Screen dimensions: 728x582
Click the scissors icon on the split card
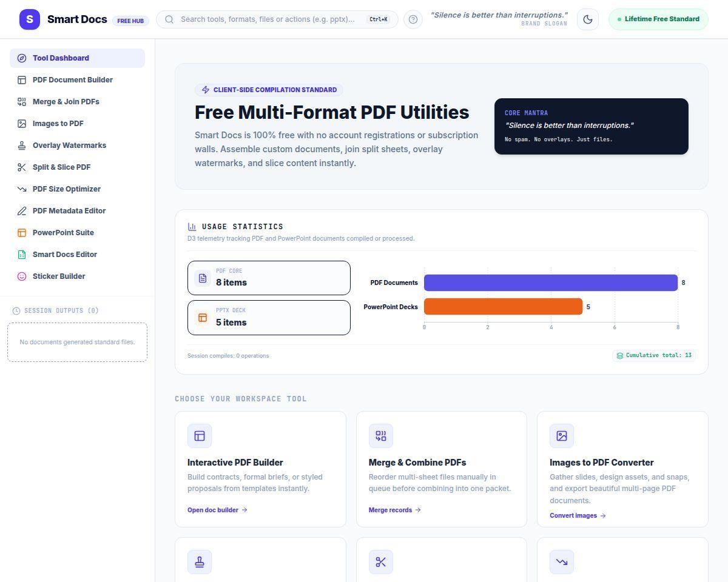click(381, 562)
